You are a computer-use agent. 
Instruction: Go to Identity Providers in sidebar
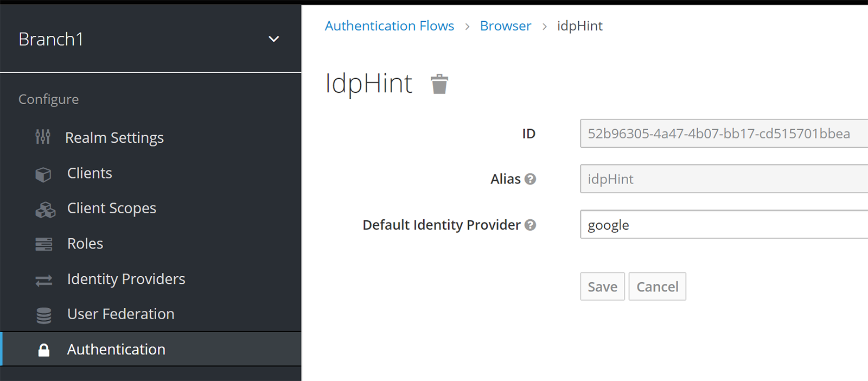(126, 279)
